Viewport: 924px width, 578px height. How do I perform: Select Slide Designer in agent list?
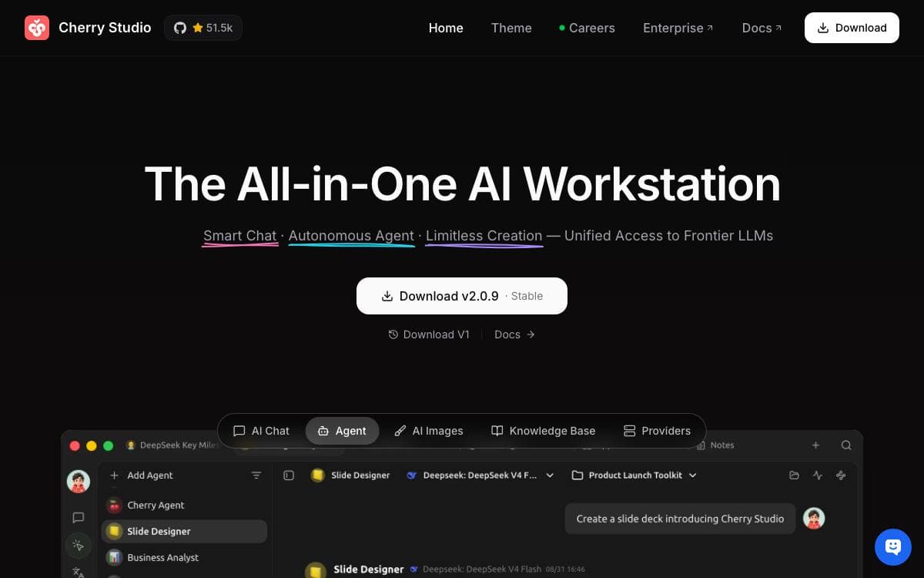185,531
